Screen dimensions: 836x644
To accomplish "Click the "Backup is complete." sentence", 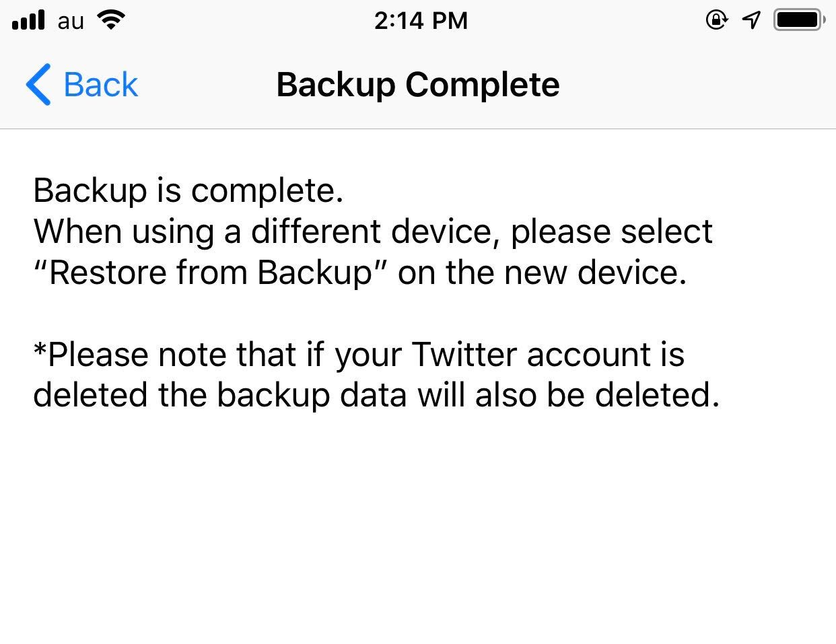I will 188,190.
